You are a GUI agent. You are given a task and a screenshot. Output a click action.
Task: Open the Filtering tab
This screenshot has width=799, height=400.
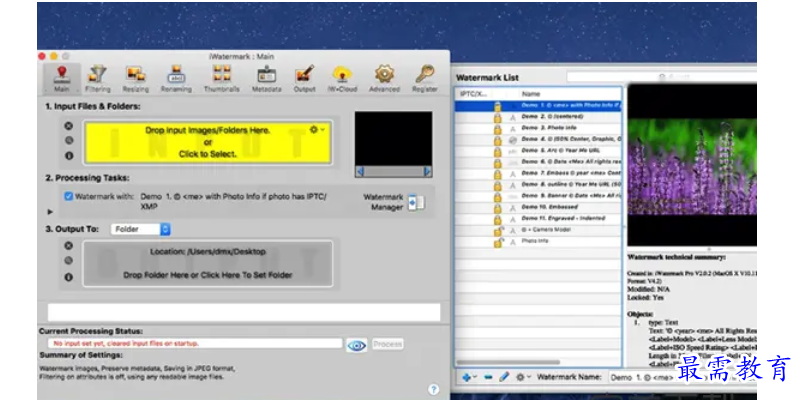[97, 79]
